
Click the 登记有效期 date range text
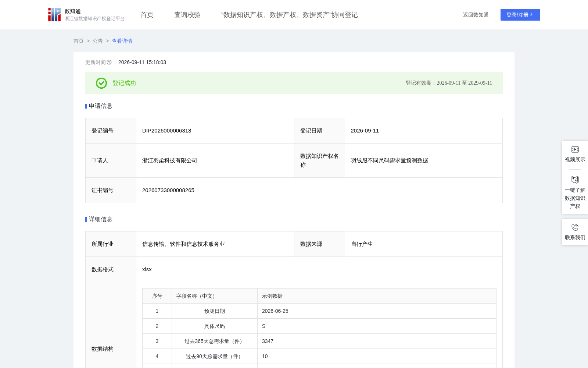click(449, 83)
